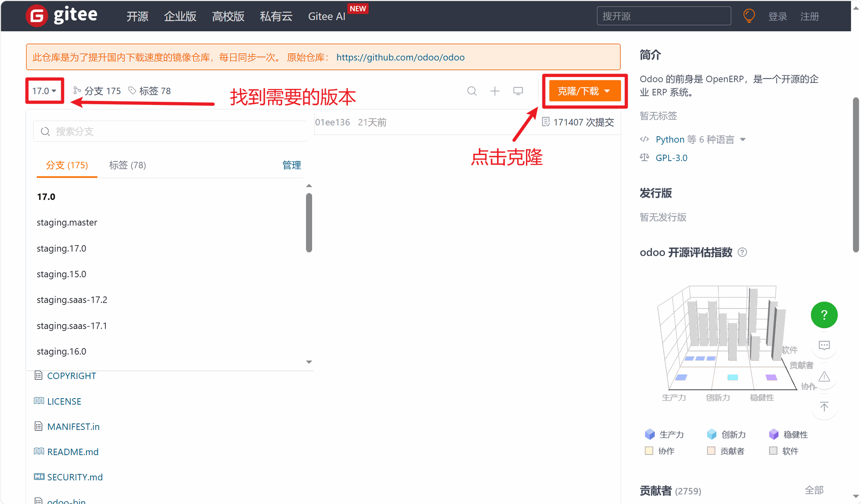Image resolution: width=861 pixels, height=504 pixels.
Task: Click branch list scroll-up arrow
Action: tap(309, 186)
